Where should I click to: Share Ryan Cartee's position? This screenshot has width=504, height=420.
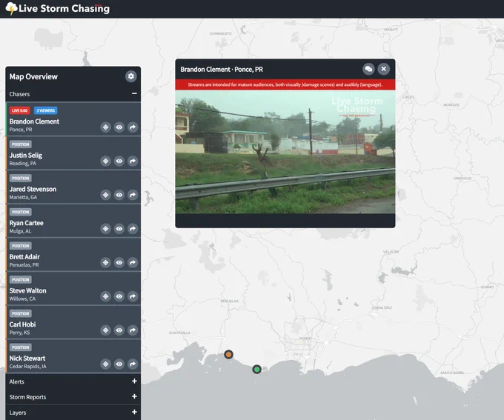click(133, 229)
